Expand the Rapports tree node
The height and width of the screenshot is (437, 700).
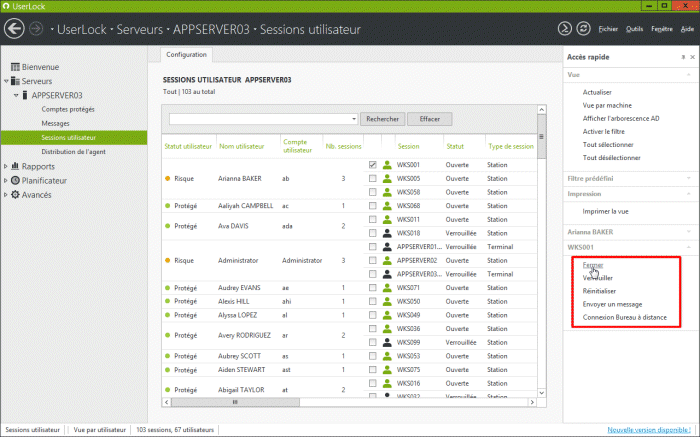point(6,166)
